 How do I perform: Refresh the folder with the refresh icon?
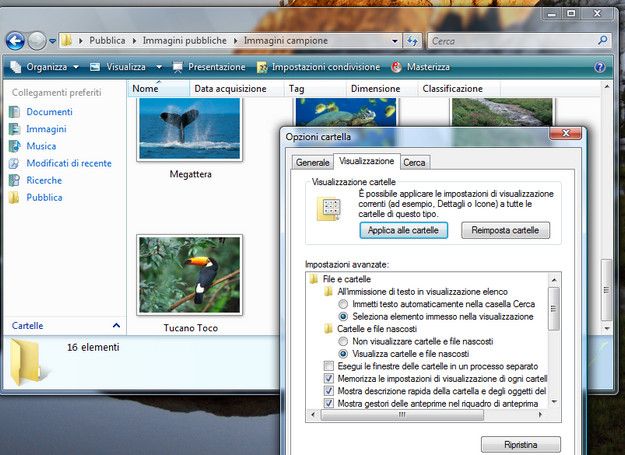(412, 41)
